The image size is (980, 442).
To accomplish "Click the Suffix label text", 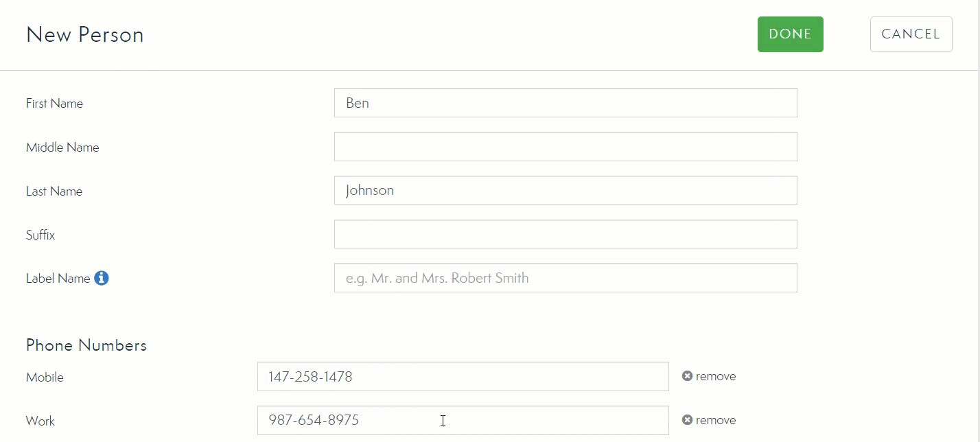I will coord(40,235).
